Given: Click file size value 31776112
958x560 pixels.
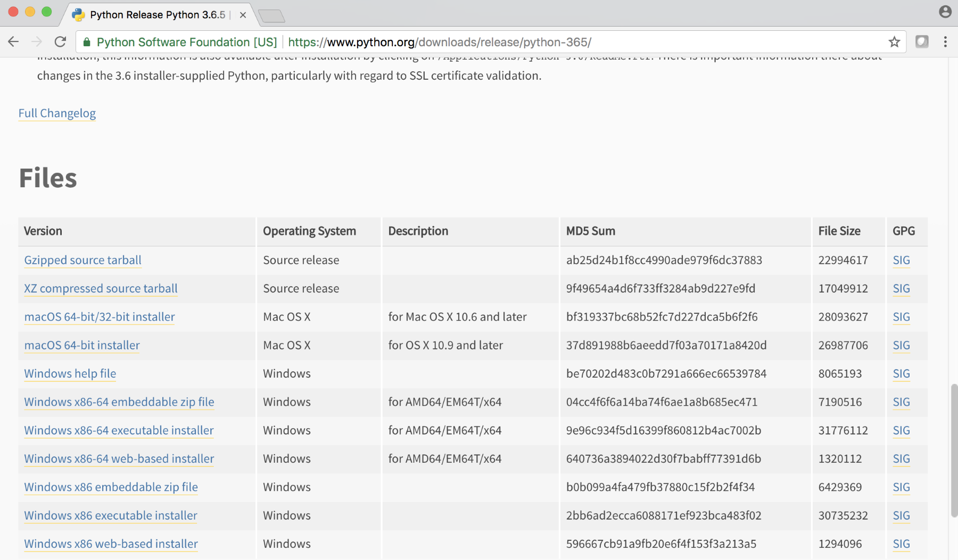Looking at the screenshot, I should (843, 430).
